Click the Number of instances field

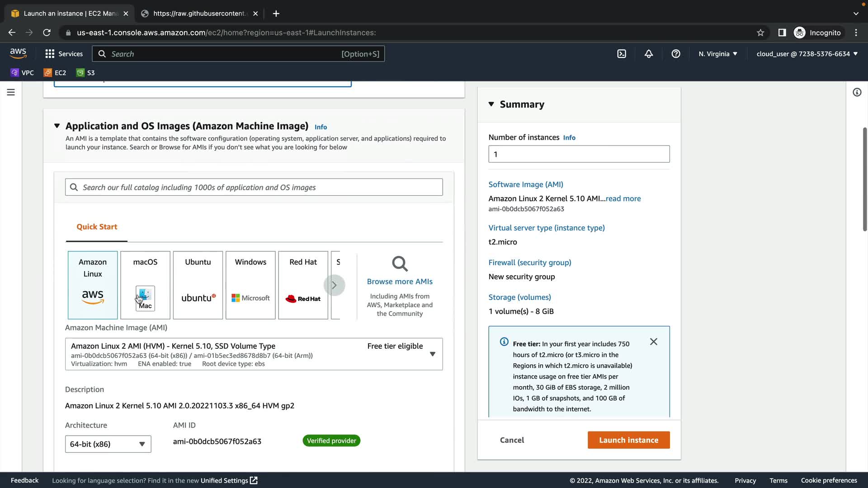[x=579, y=154]
